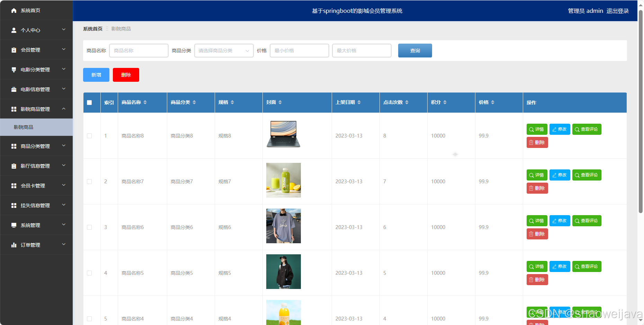The height and width of the screenshot is (325, 644).
Task: Check the row checkbox for 商品名称6
Action: [x=89, y=227]
